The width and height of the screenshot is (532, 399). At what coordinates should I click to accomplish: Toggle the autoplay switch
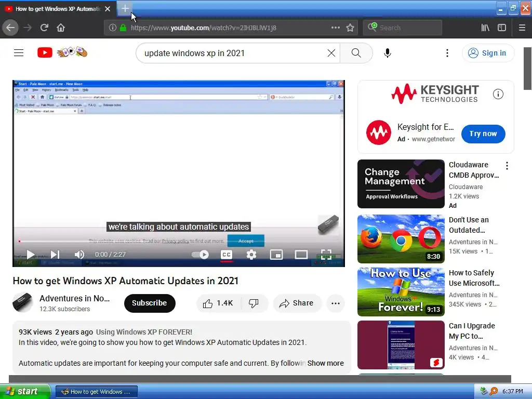(x=200, y=255)
